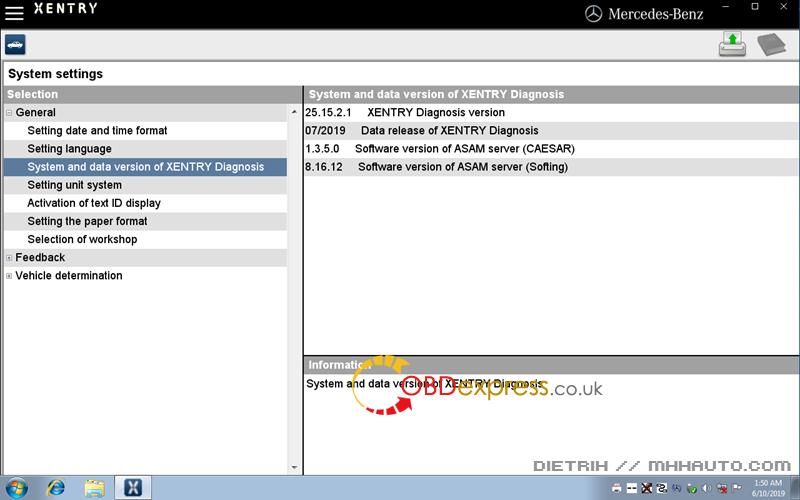This screenshot has height=500, width=800.
Task: Expand the Feedback tree node
Action: (9, 258)
